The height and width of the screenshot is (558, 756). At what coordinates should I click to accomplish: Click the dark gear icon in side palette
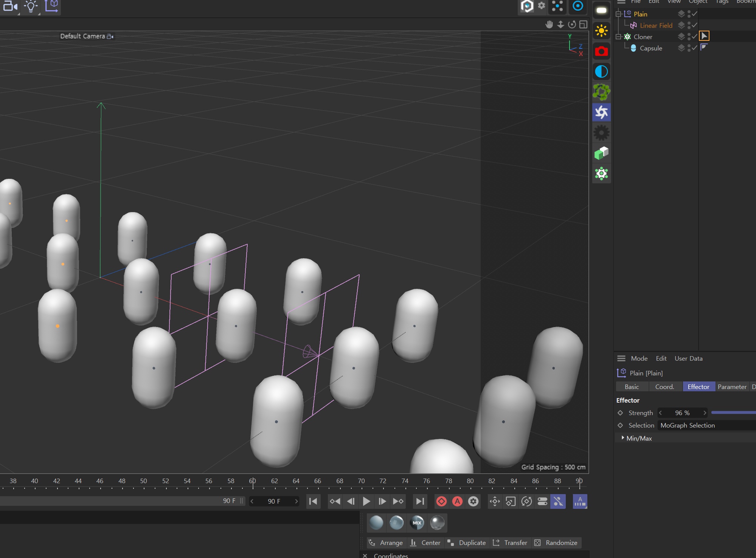point(601,133)
